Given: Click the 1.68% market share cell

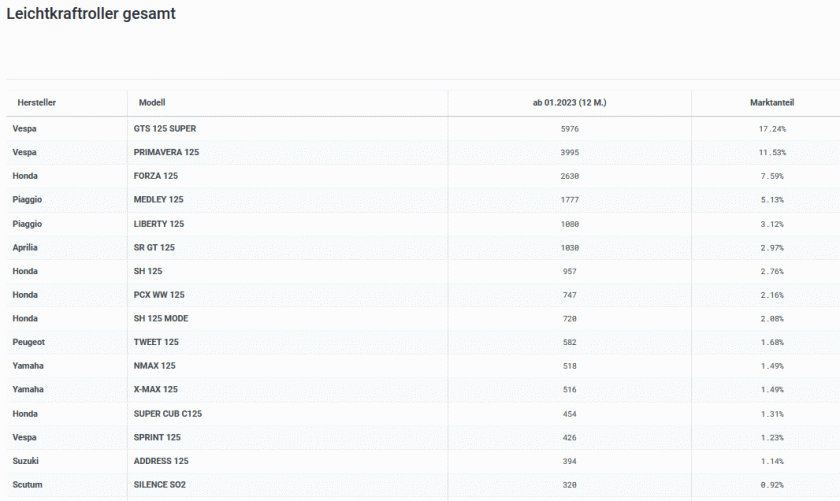Looking at the screenshot, I should coord(772,342).
